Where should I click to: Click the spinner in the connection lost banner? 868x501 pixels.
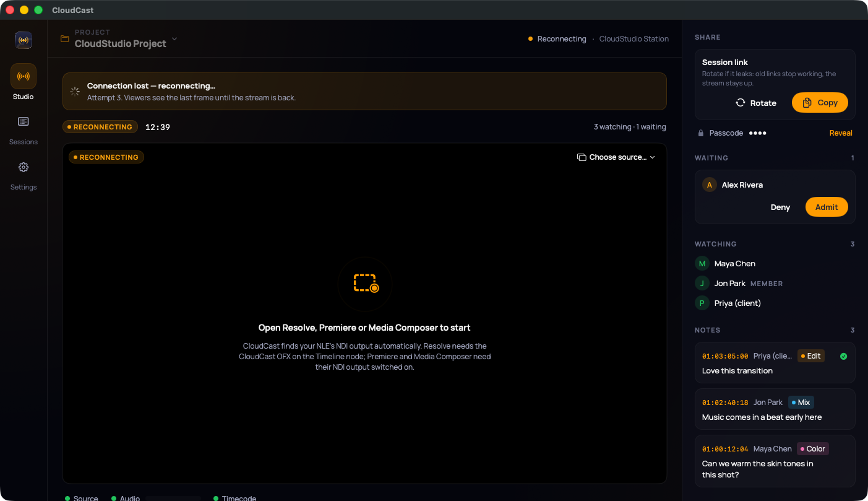75,91
